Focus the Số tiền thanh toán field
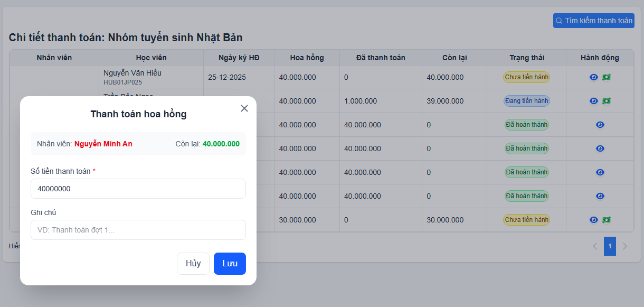The height and width of the screenshot is (307, 644). point(138,189)
